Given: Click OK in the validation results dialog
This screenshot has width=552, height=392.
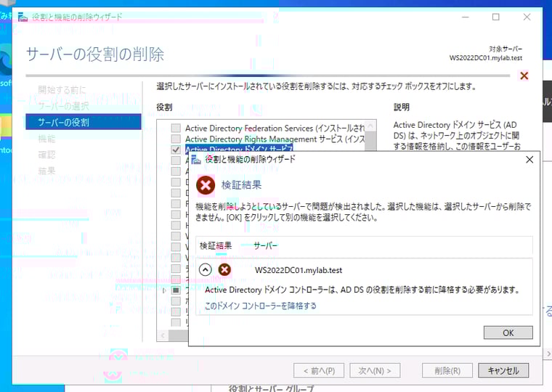Looking at the screenshot, I should pos(508,332).
